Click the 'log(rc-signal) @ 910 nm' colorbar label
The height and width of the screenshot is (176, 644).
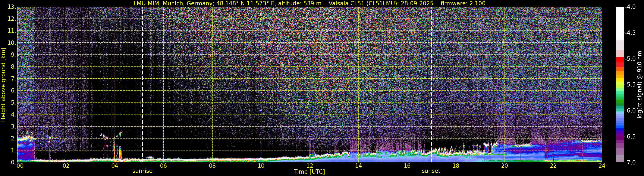(x=640, y=85)
